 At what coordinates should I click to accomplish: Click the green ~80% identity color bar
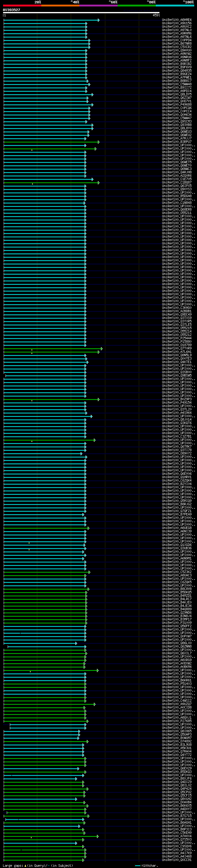pyautogui.click(x=137, y=6)
